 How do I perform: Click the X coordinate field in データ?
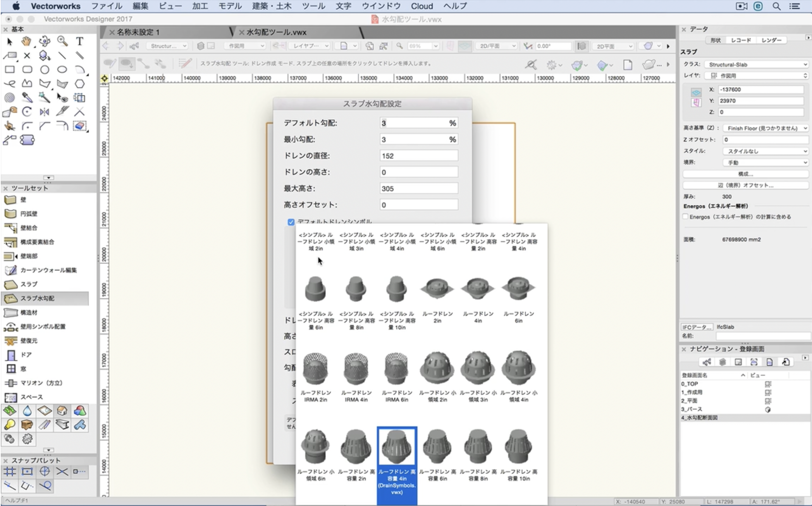pos(761,89)
